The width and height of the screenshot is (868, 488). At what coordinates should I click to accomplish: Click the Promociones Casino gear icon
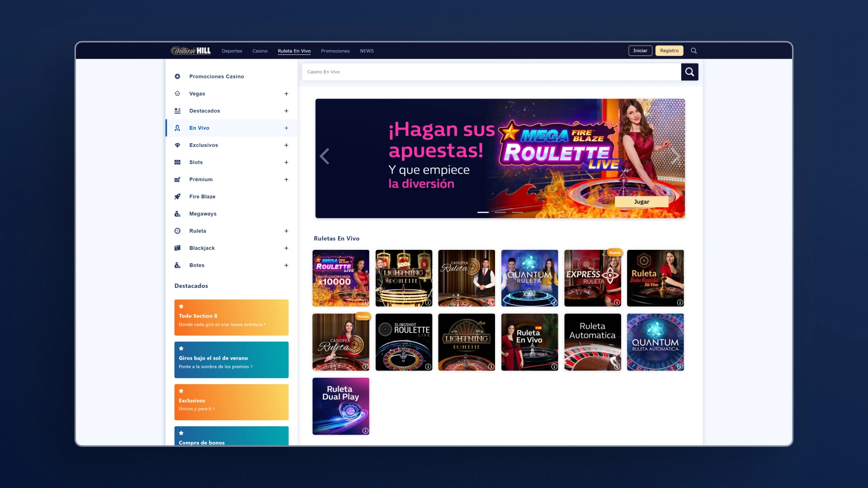tap(177, 76)
